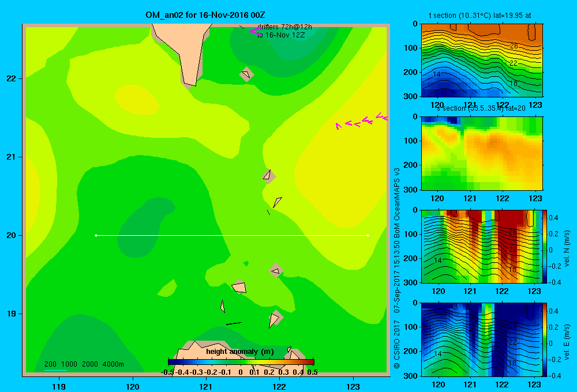Viewport: 577px width, 392px height.
Task: Click the 'height anomaly (m)' colorbar label
Action: click(x=240, y=352)
